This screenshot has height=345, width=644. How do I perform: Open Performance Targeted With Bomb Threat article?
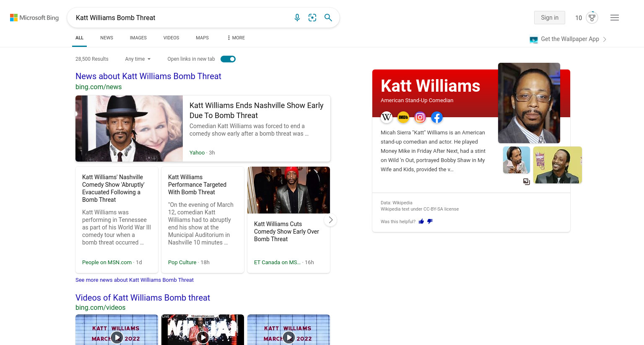[x=197, y=185]
